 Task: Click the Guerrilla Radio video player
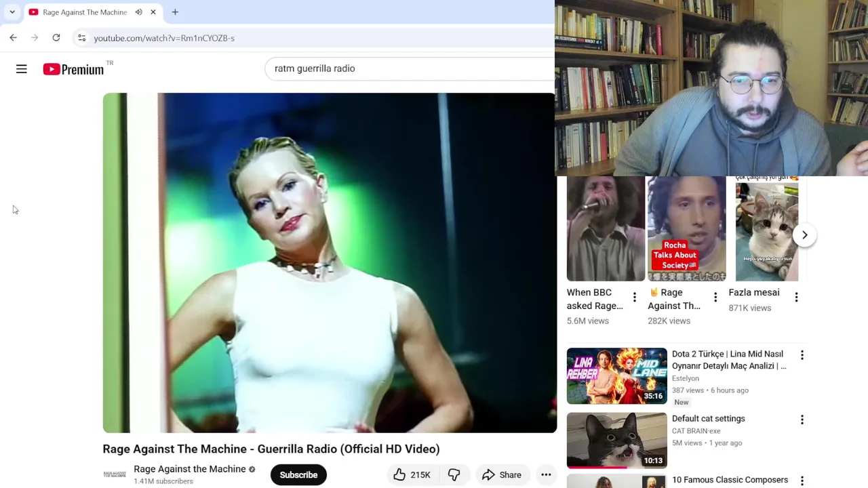tap(330, 263)
